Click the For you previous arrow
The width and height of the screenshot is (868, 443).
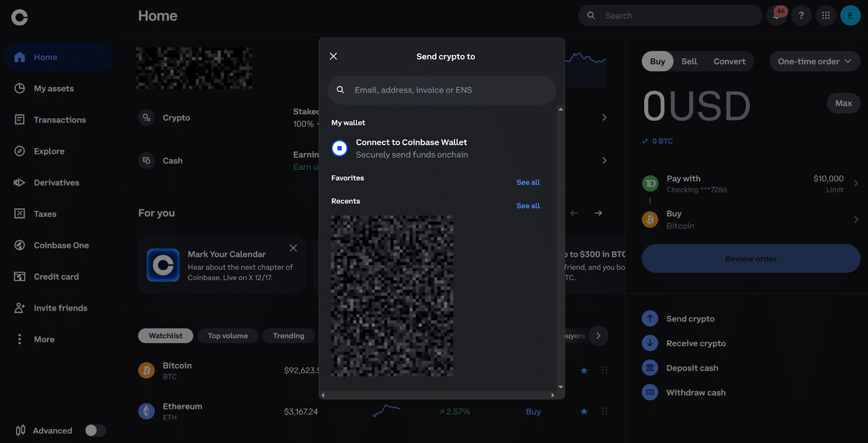pos(574,213)
